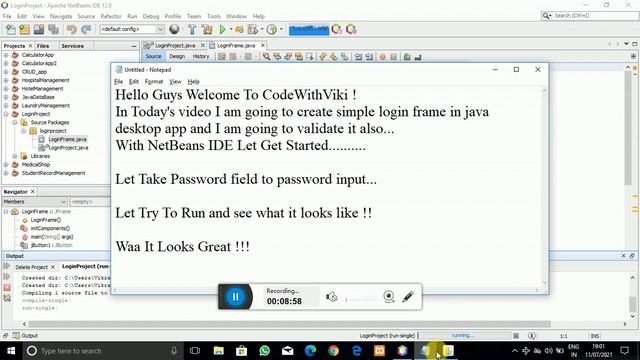Click the Profile Project clock icon

tap(271, 29)
